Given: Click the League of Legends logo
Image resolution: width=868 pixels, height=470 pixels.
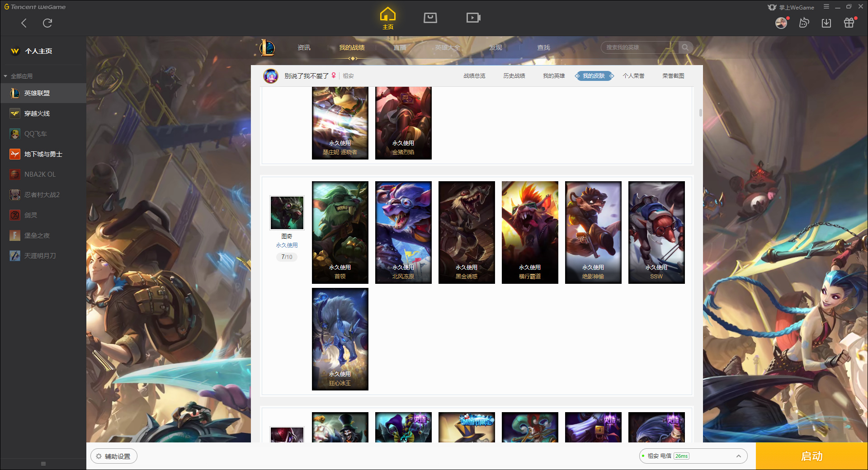Looking at the screenshot, I should pyautogui.click(x=267, y=47).
